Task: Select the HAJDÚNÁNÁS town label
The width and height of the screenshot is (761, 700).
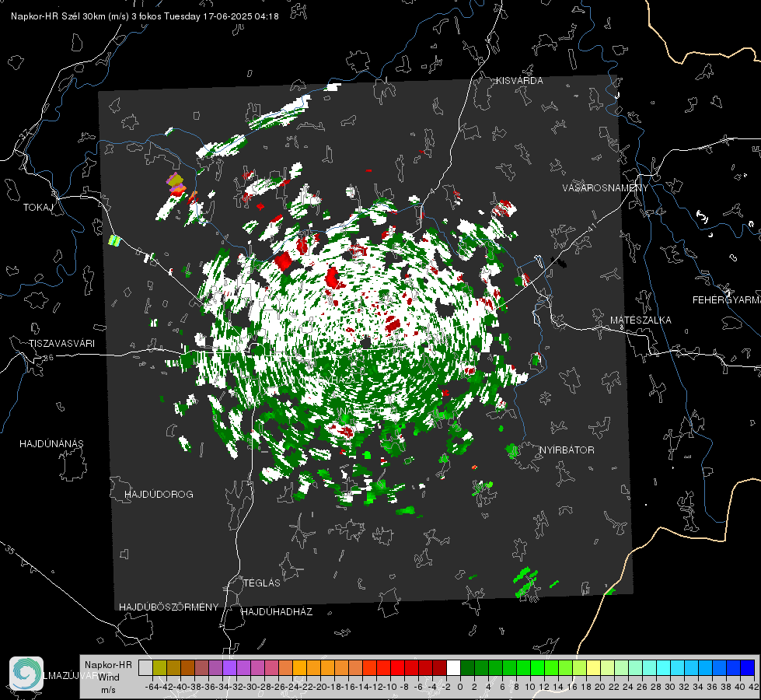Action: [x=51, y=444]
